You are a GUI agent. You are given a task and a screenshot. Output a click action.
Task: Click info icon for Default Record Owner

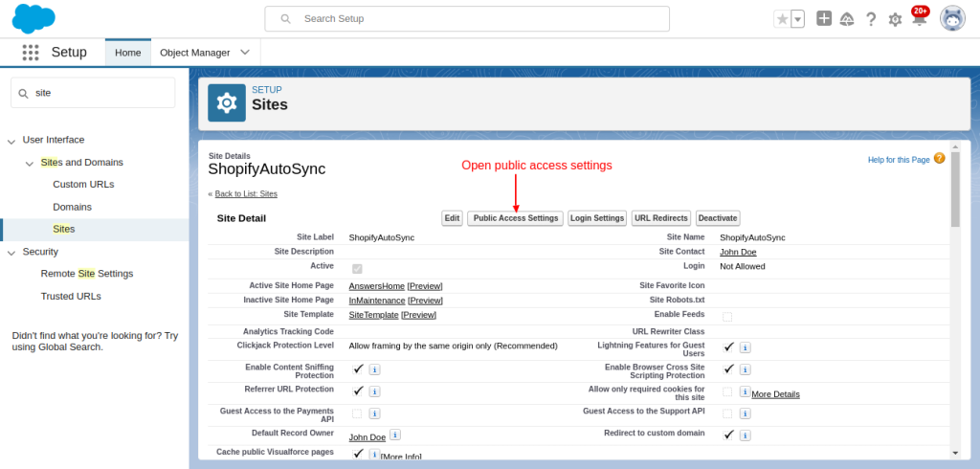pyautogui.click(x=395, y=434)
